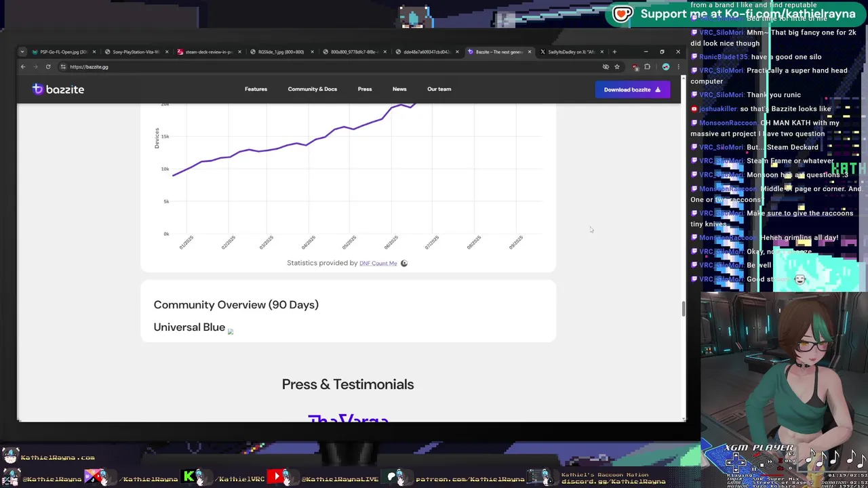Close the Bazzite tab
Image resolution: width=868 pixels, height=488 pixels.
(x=530, y=52)
